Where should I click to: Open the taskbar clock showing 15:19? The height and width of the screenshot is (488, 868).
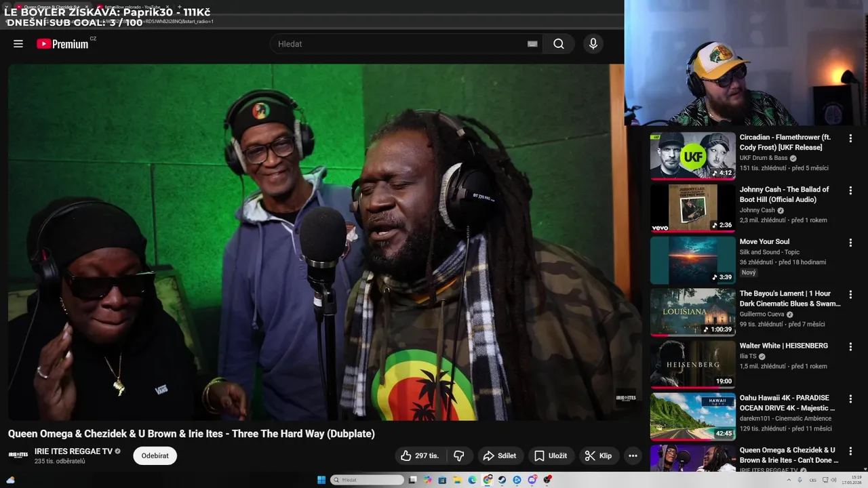852,480
